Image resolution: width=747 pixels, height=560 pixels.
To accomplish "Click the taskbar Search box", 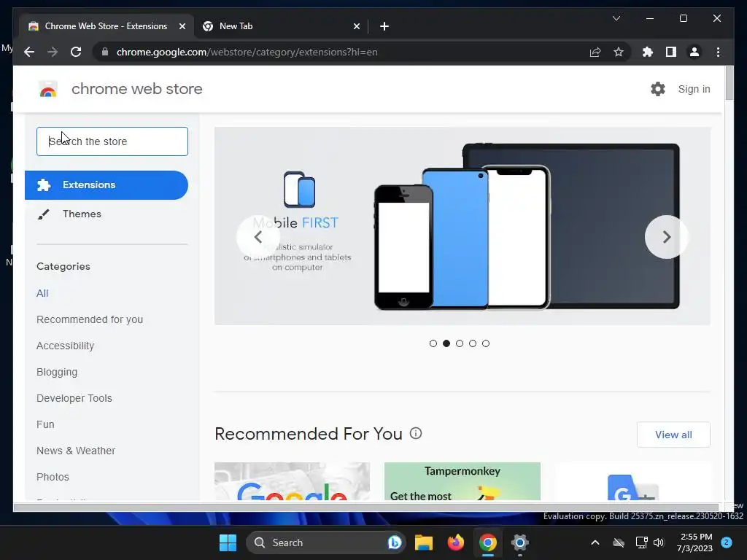I will [325, 542].
